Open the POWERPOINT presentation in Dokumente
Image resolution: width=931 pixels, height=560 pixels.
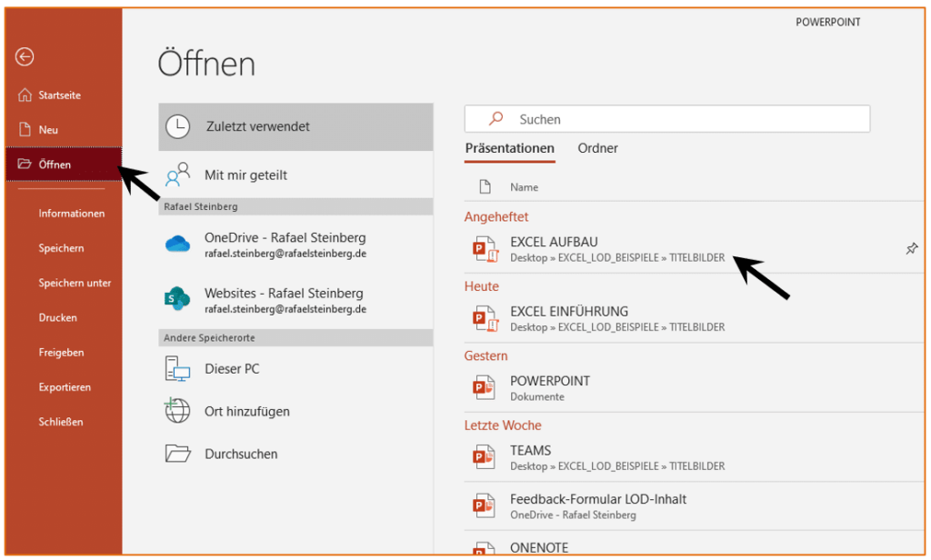point(694,388)
